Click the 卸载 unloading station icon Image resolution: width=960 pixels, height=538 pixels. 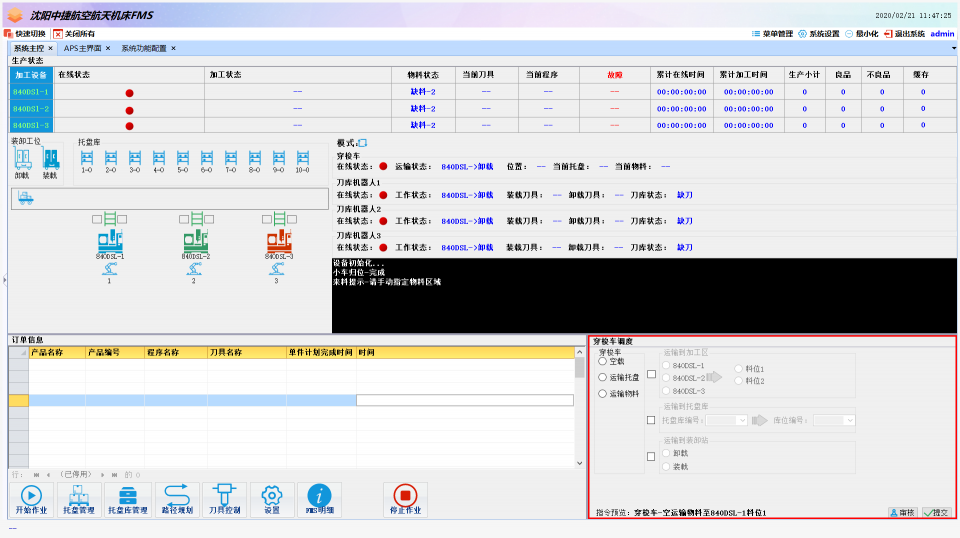[22, 160]
